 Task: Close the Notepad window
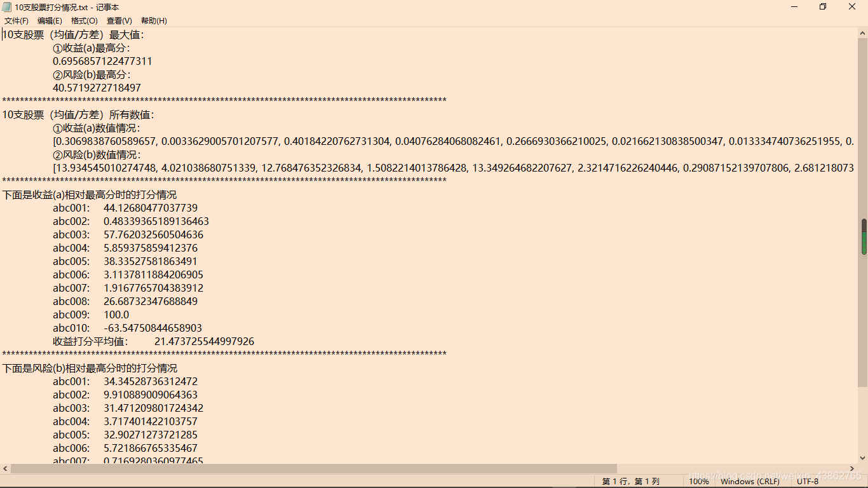point(853,7)
